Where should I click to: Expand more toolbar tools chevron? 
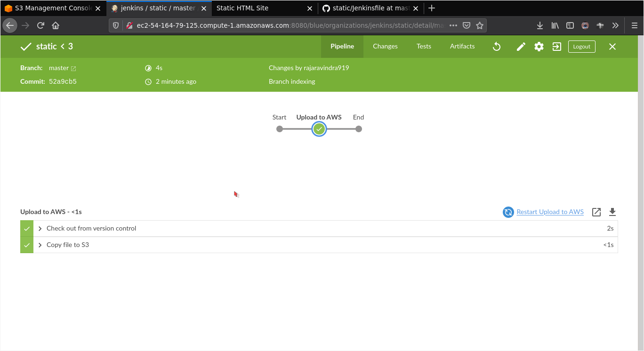[615, 25]
